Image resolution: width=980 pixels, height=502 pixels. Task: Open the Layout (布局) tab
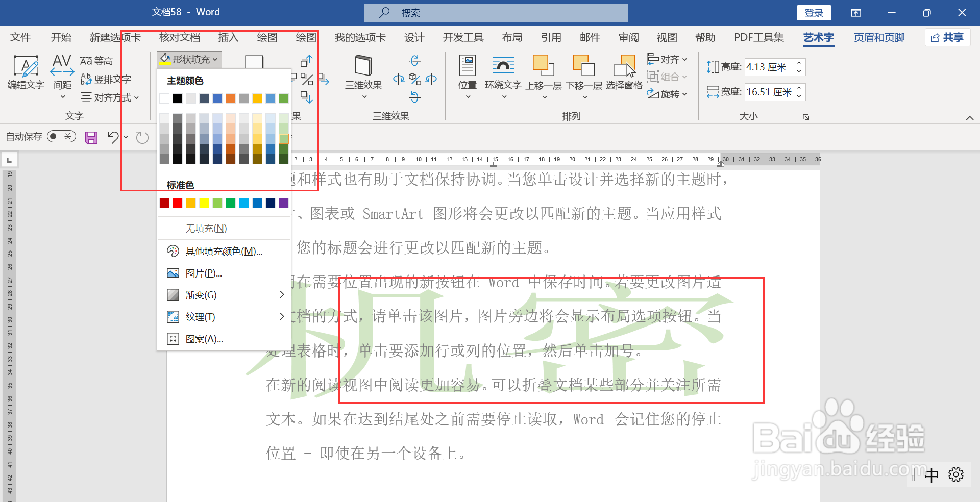click(512, 37)
